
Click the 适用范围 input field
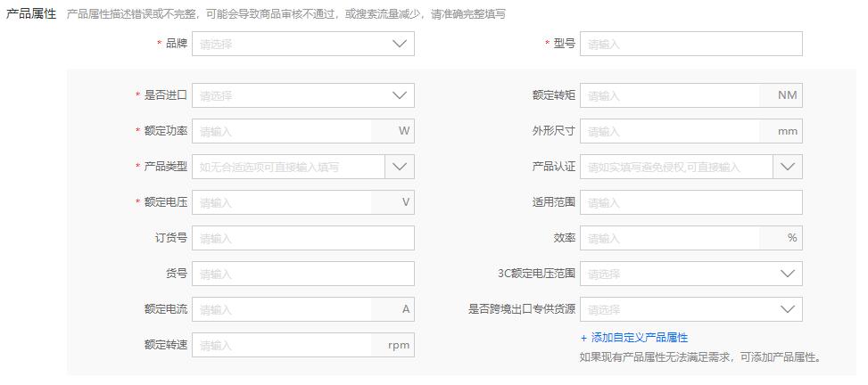[x=690, y=202]
